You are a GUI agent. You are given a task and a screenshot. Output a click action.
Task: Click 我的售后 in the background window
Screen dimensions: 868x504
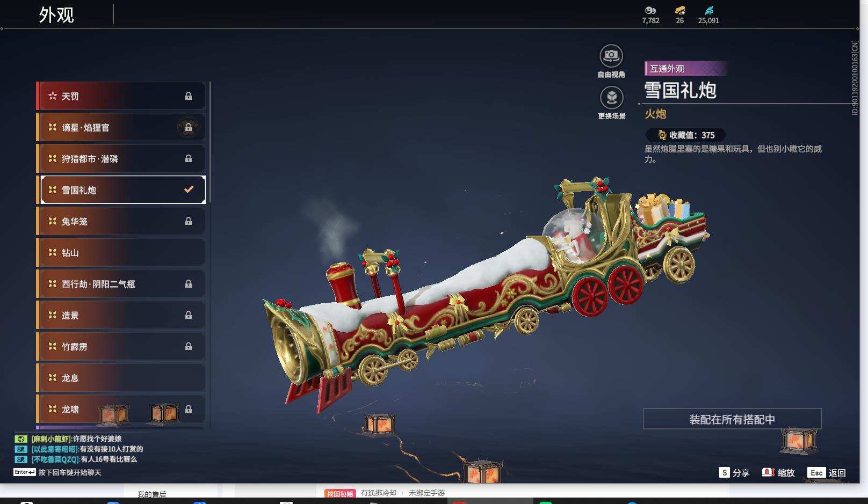point(151,494)
